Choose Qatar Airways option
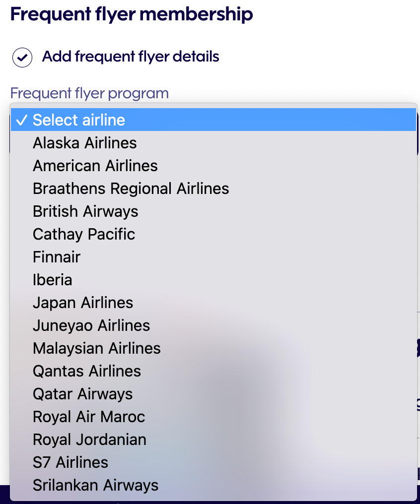 [x=213, y=394]
